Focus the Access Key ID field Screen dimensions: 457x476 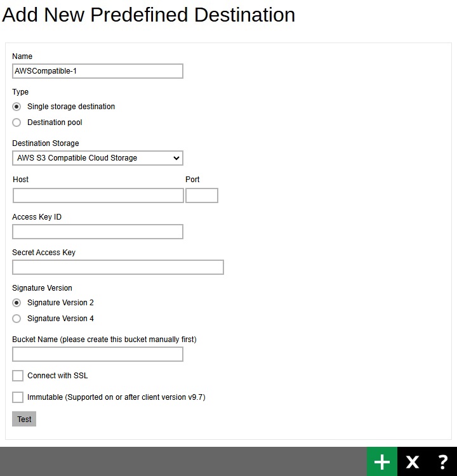(98, 232)
